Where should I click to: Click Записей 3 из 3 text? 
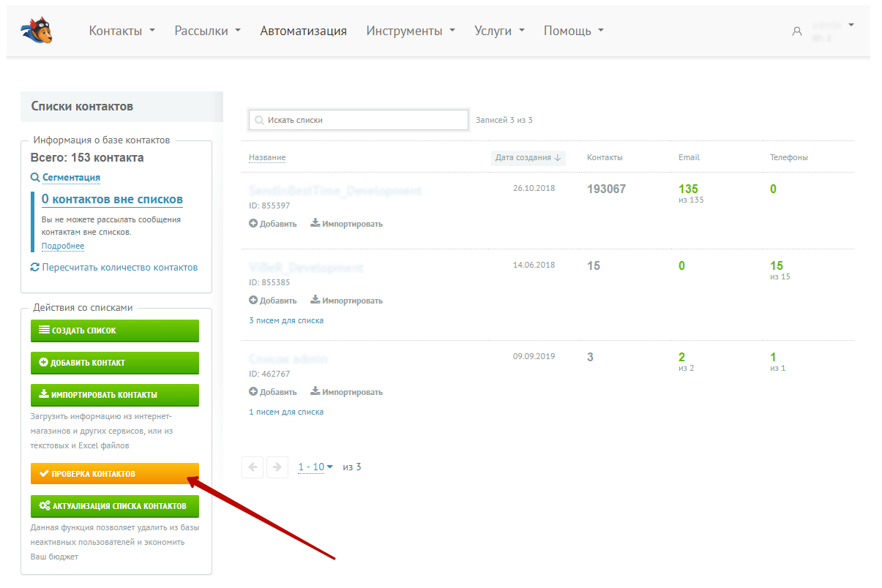(504, 120)
